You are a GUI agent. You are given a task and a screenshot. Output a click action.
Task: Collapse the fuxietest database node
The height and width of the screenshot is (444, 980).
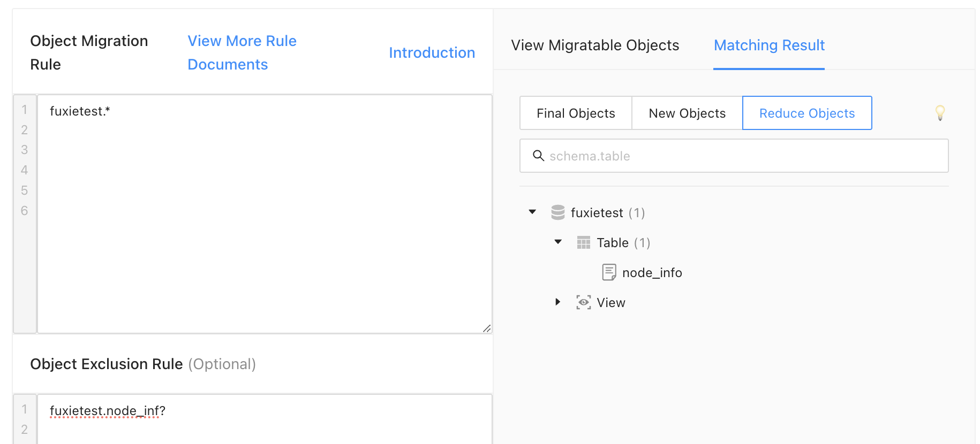(532, 212)
